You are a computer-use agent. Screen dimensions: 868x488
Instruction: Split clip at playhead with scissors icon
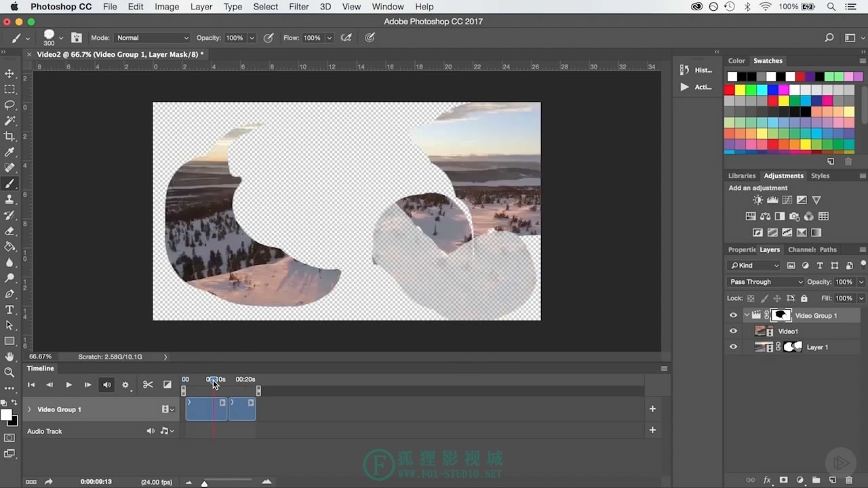[x=148, y=385]
